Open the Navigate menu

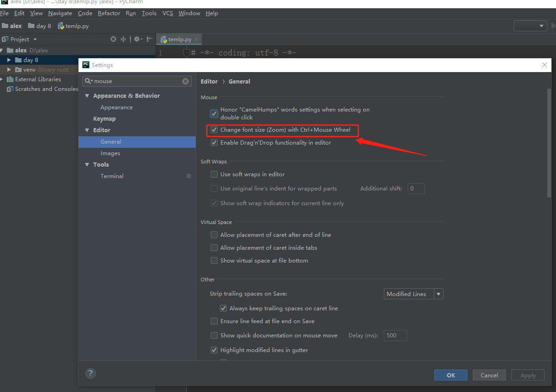(60, 13)
